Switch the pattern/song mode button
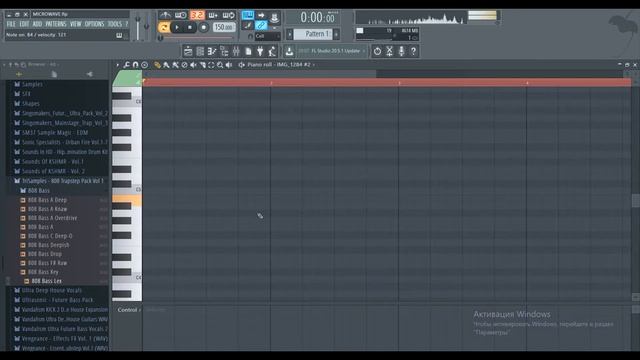The height and width of the screenshot is (360, 640). (x=164, y=28)
